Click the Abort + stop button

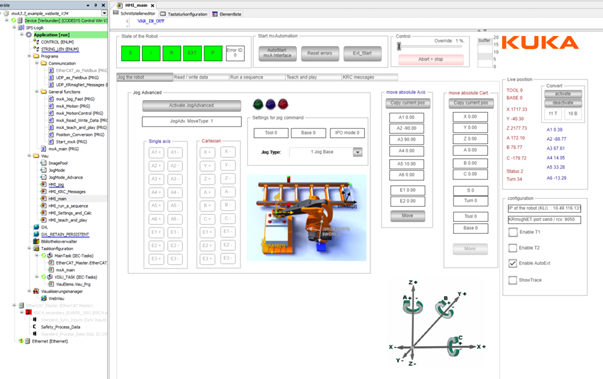(431, 59)
